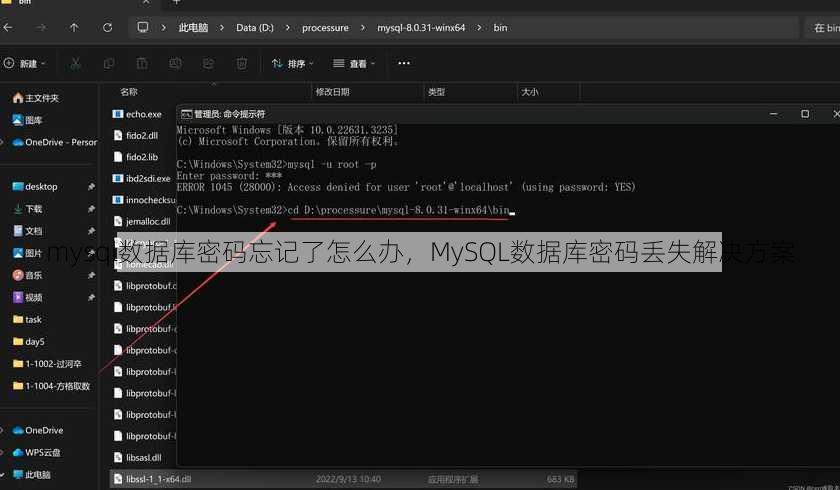This screenshot has width=840, height=490.
Task: Unpin desktop using its pin icon
Action: tap(91, 186)
